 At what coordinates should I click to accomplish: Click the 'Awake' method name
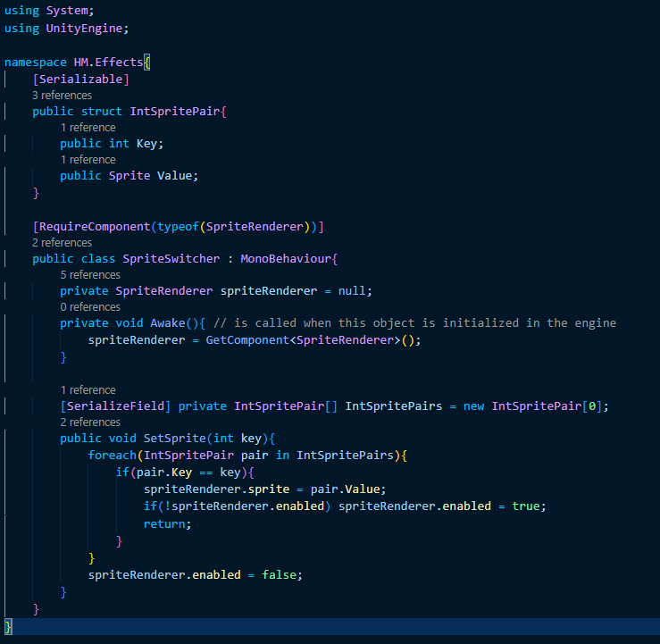coord(168,323)
